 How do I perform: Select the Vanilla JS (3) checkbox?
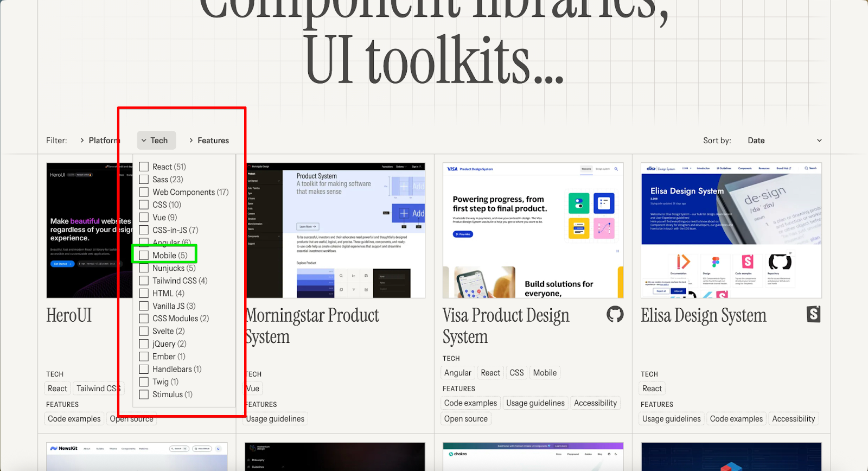(x=144, y=306)
